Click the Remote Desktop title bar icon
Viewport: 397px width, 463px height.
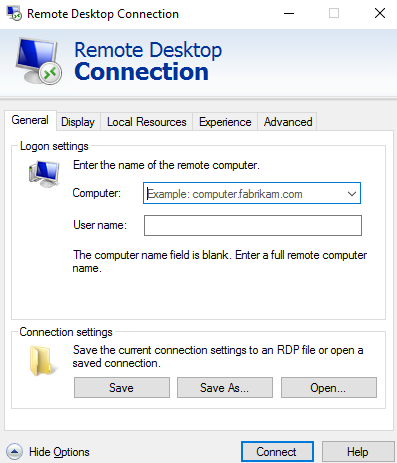pyautogui.click(x=14, y=13)
